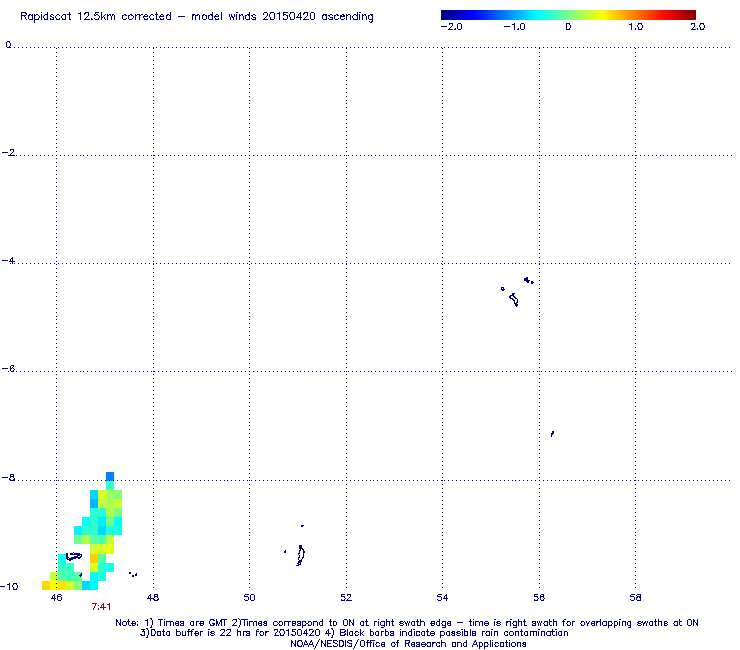Viewport: 740px width, 650px height.
Task: Click the 2.0 colorbar label
Action: [x=698, y=27]
